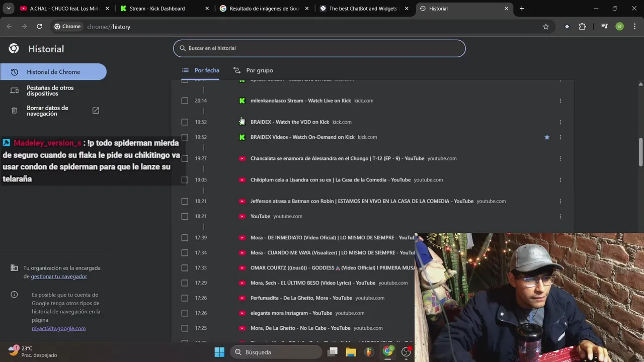Open Task View on taskbar
Screen dimensions: 644x362
pyautogui.click(x=333, y=352)
